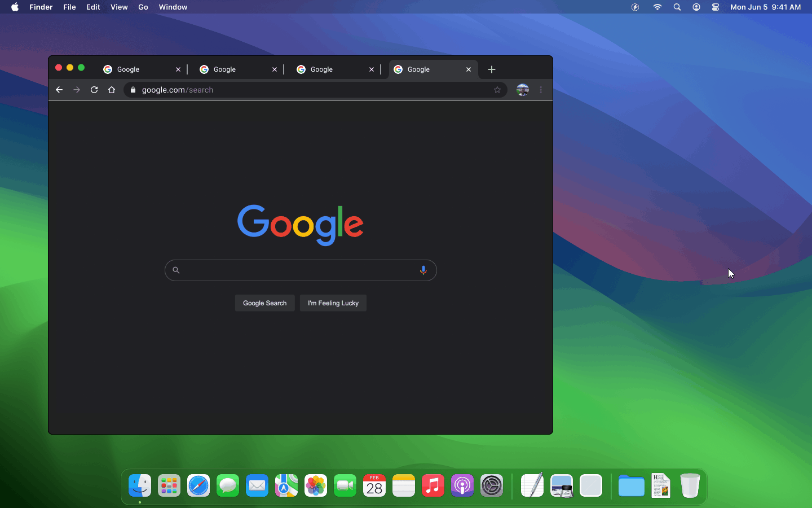Click the google.com/search address bar

click(x=315, y=90)
